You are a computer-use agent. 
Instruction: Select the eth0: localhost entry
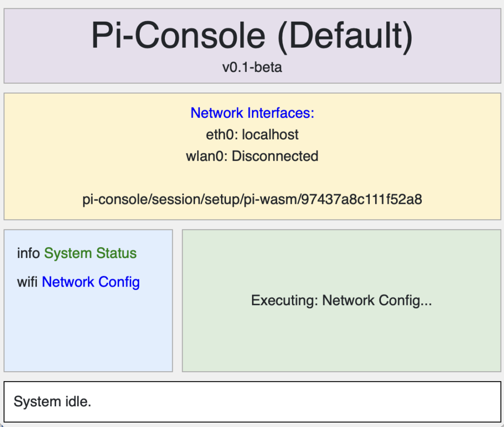[252, 134]
